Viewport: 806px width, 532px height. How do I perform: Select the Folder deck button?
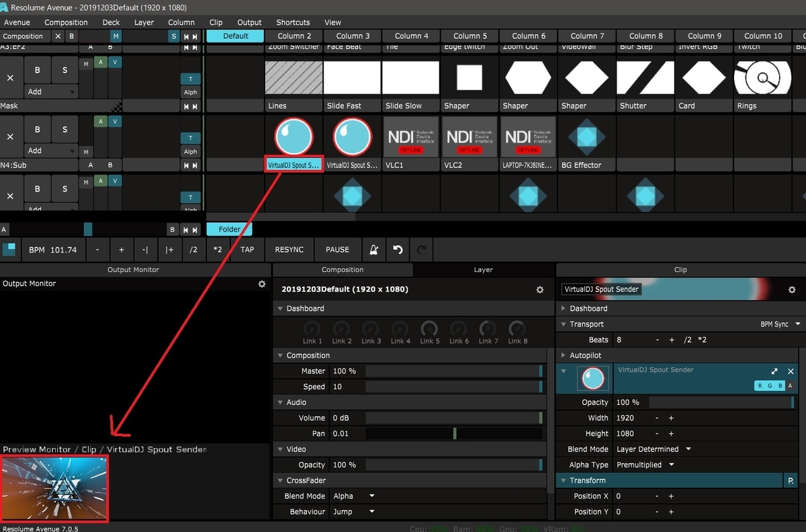[229, 229]
